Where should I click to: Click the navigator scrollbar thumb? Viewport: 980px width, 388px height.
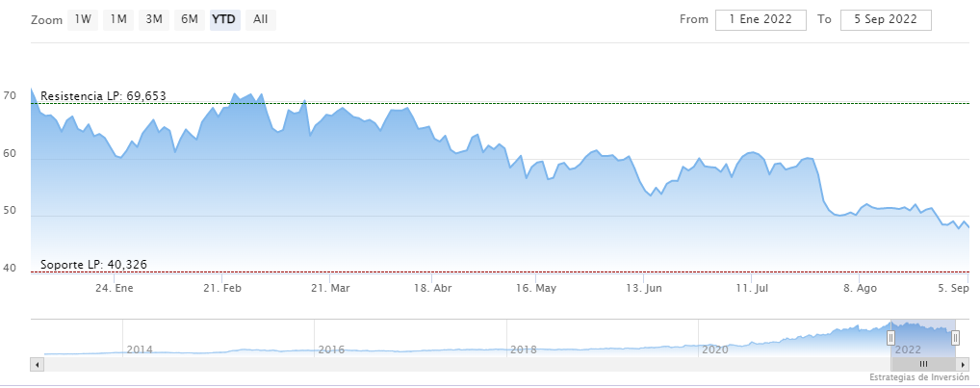922,364
